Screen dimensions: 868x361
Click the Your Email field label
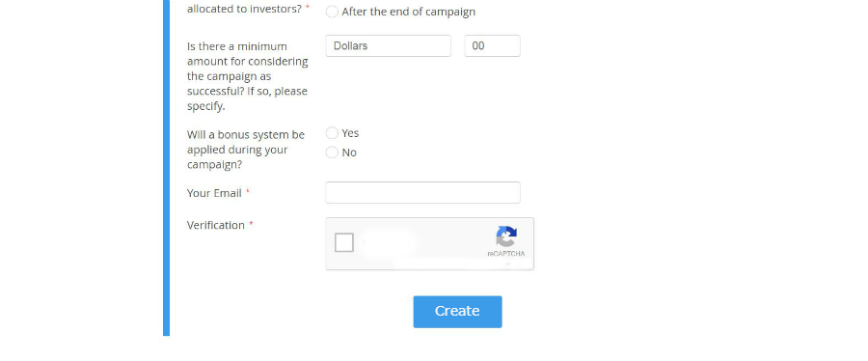coord(214,193)
